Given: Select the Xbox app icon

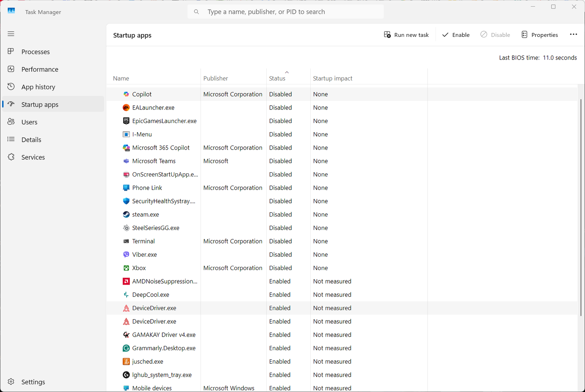Looking at the screenshot, I should [x=126, y=268].
